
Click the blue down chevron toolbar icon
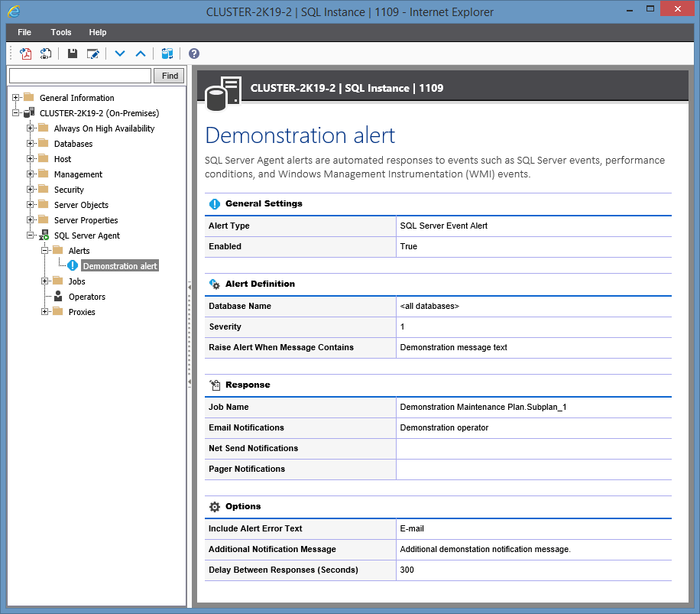pyautogui.click(x=120, y=54)
